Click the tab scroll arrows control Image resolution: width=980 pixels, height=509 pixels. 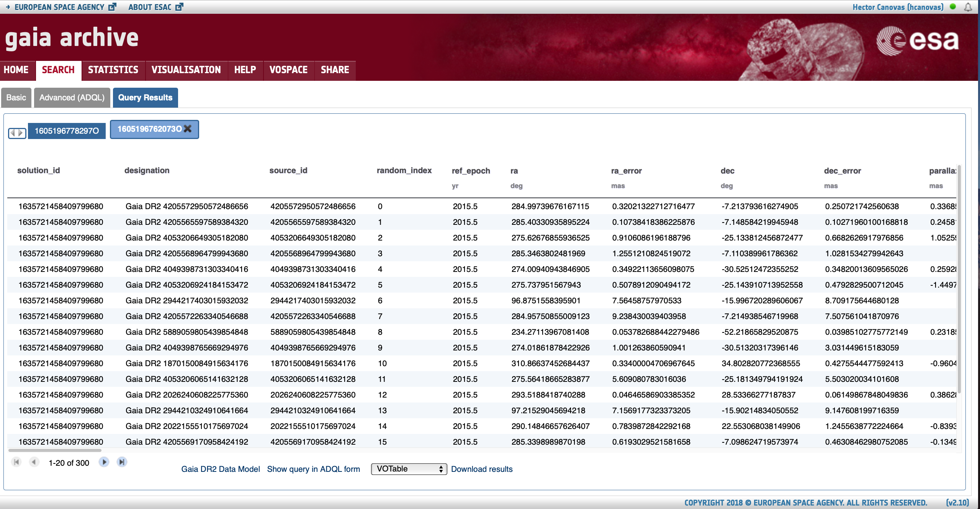tap(17, 133)
